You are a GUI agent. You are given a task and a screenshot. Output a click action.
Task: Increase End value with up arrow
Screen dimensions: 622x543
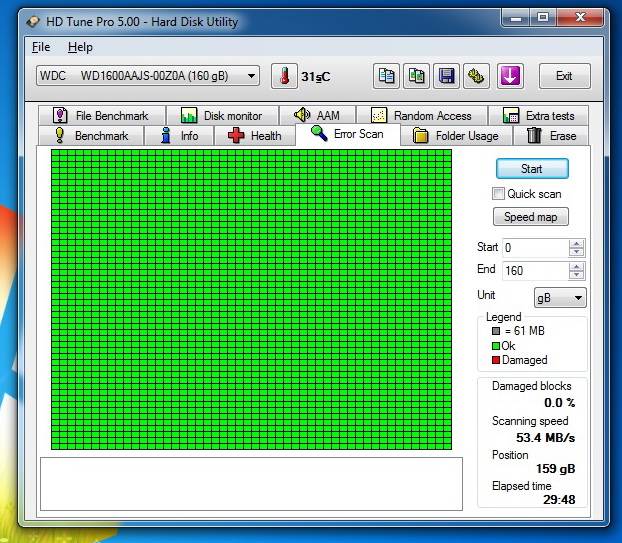pyautogui.click(x=576, y=267)
